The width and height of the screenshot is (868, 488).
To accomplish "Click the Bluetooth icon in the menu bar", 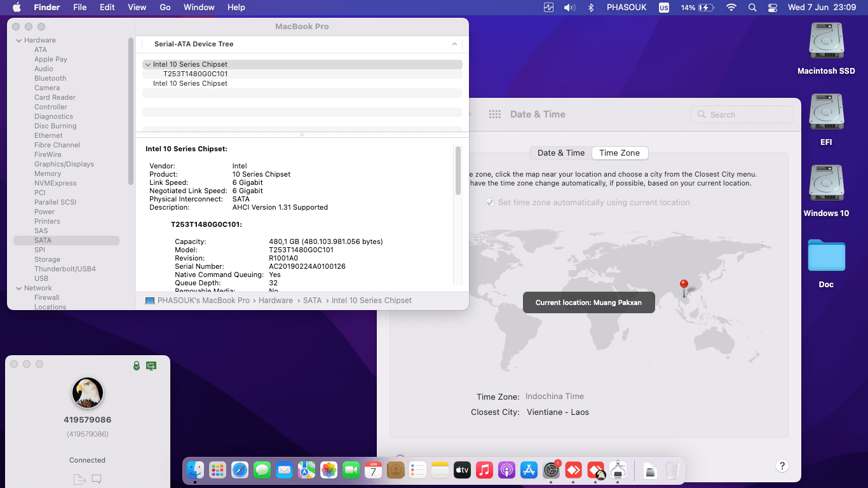I will 591,7.
